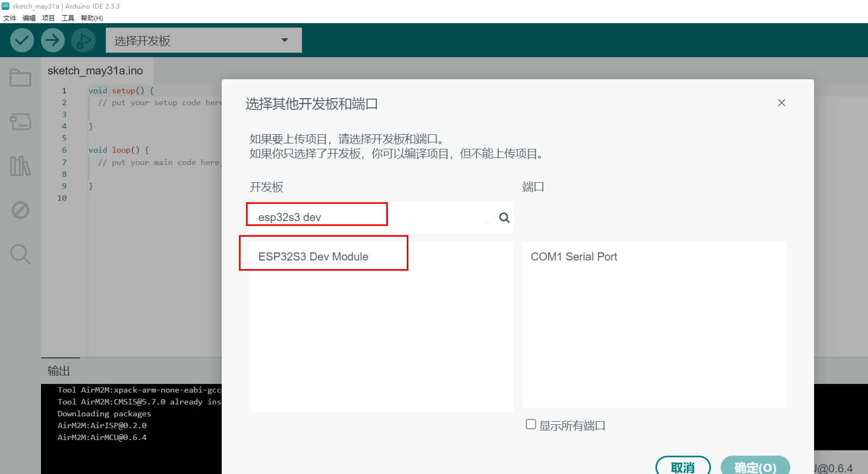Open the Sketchbook folder sidebar icon

point(20,78)
